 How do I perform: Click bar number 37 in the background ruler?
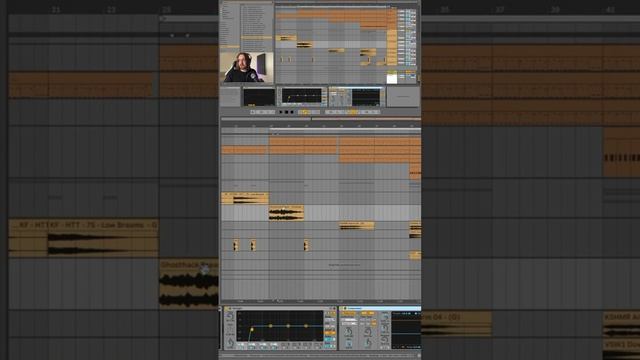click(x=500, y=9)
